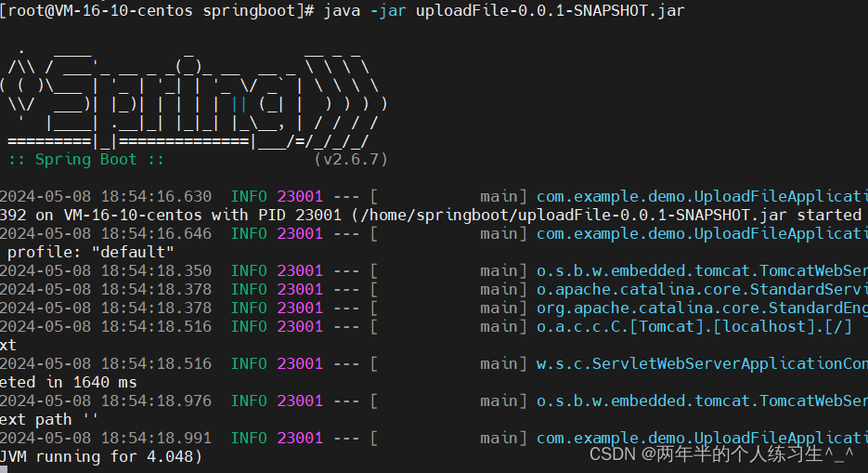Click the line '392 on VM-16-10-centos with PID 23001'
868x473 pixels.
coord(171,216)
